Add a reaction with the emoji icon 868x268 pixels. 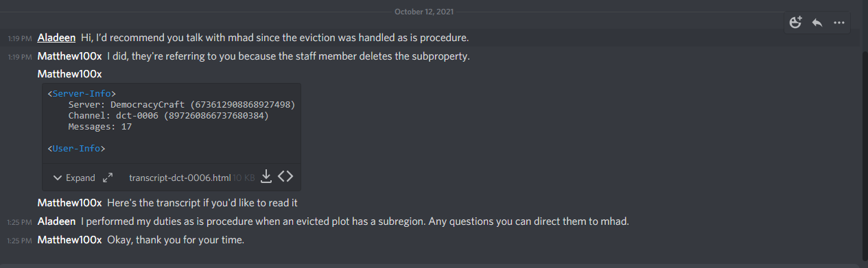796,23
